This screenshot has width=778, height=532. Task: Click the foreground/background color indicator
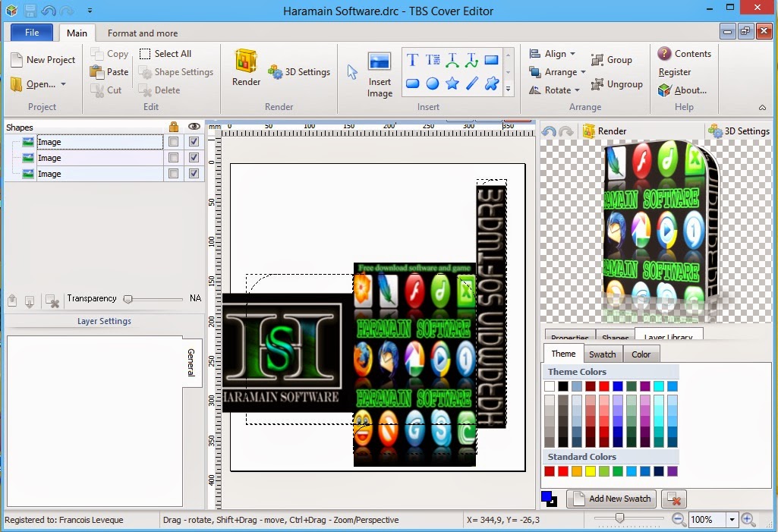pos(549,499)
